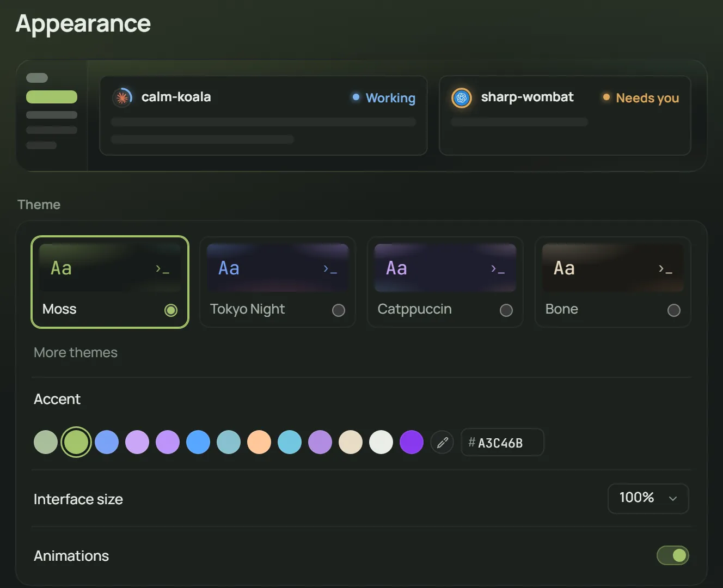This screenshot has width=723, height=588.
Task: Click the terminal prompt icon in Bone preview
Action: click(x=665, y=268)
